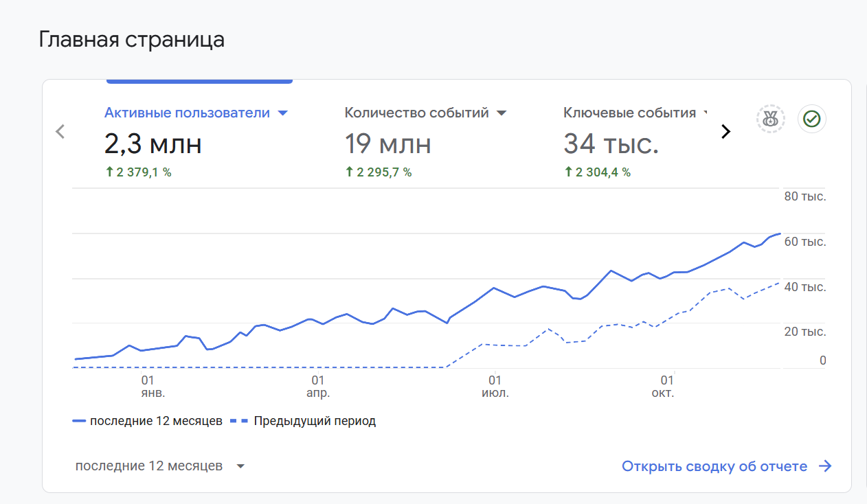Click the solid line peak near 60 тыс.

coord(779,235)
